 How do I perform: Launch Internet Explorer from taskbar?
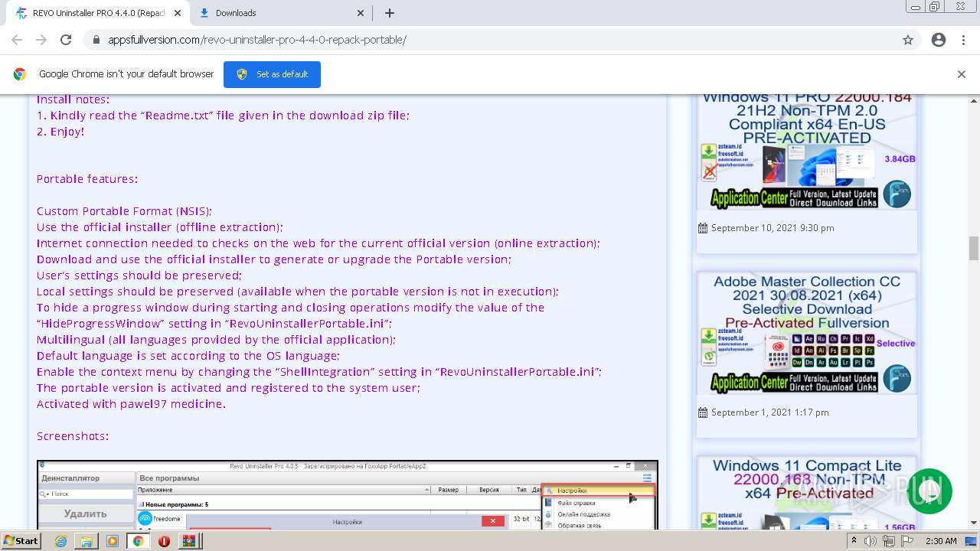pyautogui.click(x=61, y=541)
